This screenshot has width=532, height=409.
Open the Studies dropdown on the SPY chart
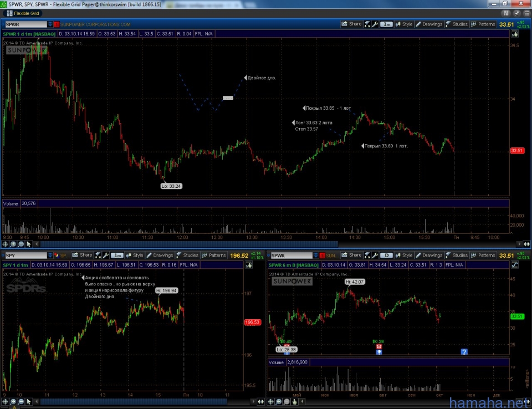pos(187,255)
